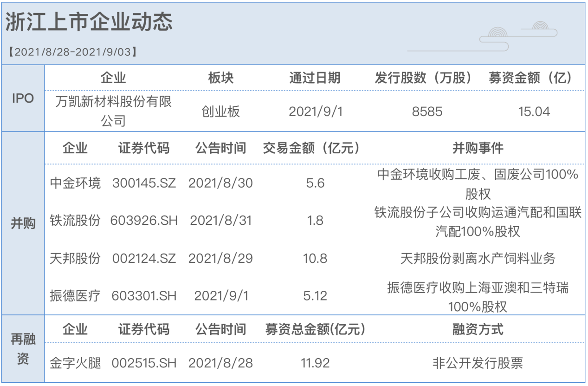Click transaction amount 5.6
This screenshot has height=386, width=588.
[x=315, y=183]
